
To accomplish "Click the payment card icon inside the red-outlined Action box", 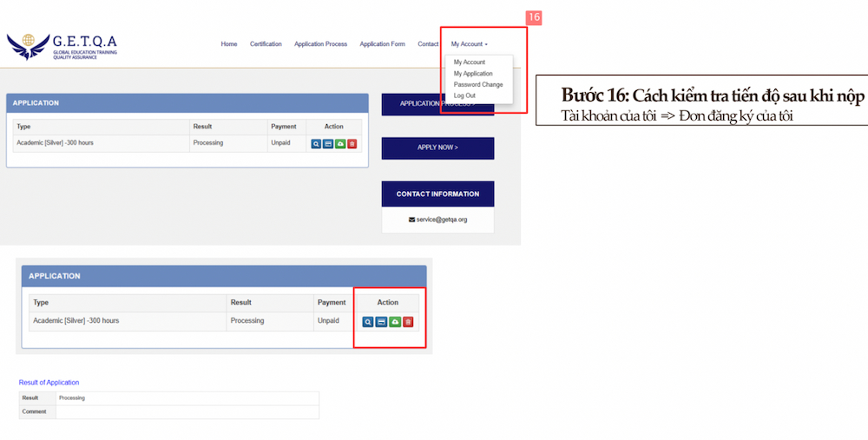I will 381,322.
